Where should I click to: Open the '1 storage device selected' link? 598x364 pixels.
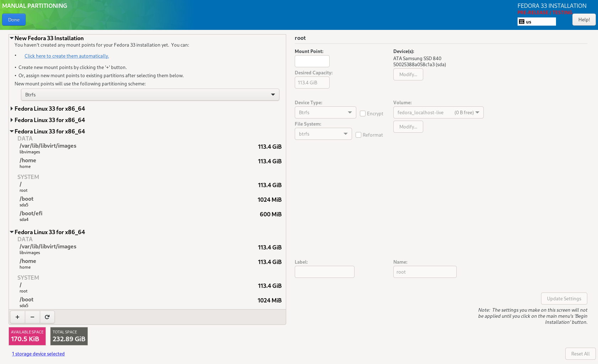coord(38,354)
